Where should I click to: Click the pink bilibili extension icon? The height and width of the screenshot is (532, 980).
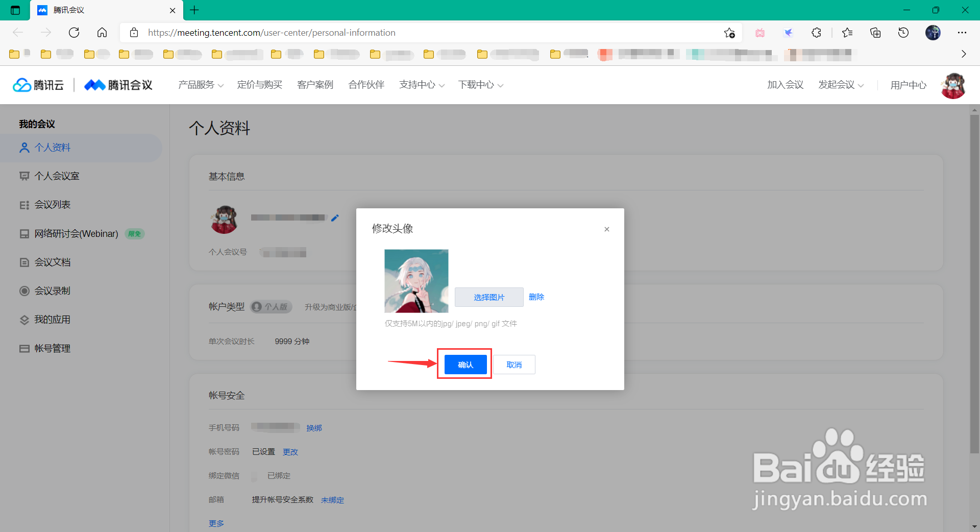point(760,33)
